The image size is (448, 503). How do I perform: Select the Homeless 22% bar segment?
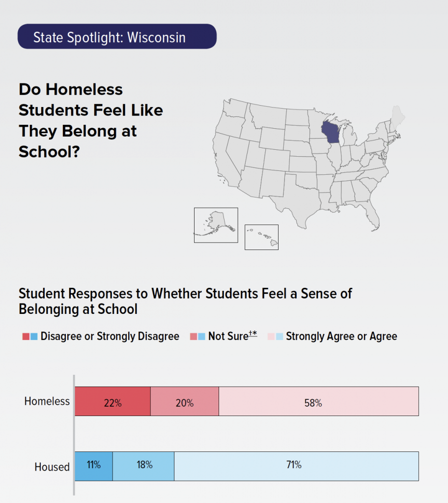pyautogui.click(x=112, y=401)
